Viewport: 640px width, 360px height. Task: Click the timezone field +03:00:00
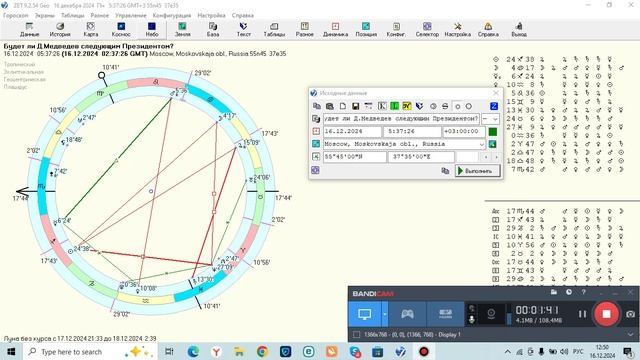click(x=464, y=131)
